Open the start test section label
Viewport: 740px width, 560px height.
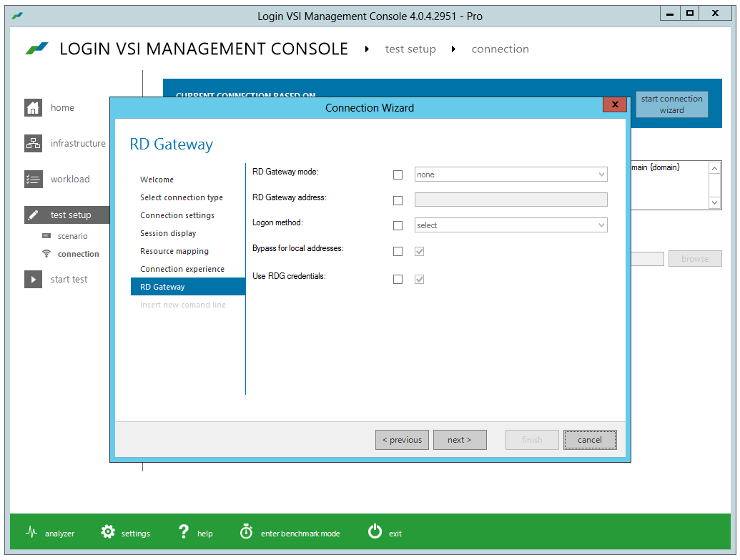click(x=69, y=279)
